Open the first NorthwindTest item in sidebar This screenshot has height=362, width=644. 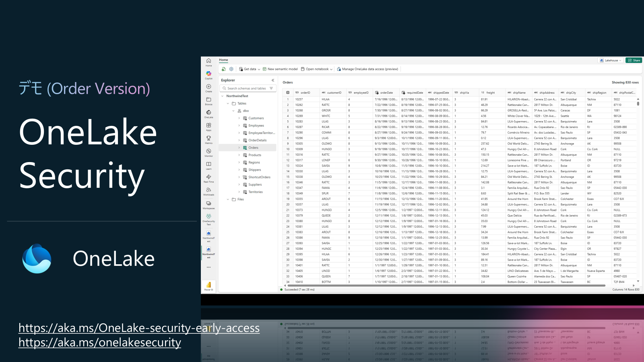pos(208,236)
